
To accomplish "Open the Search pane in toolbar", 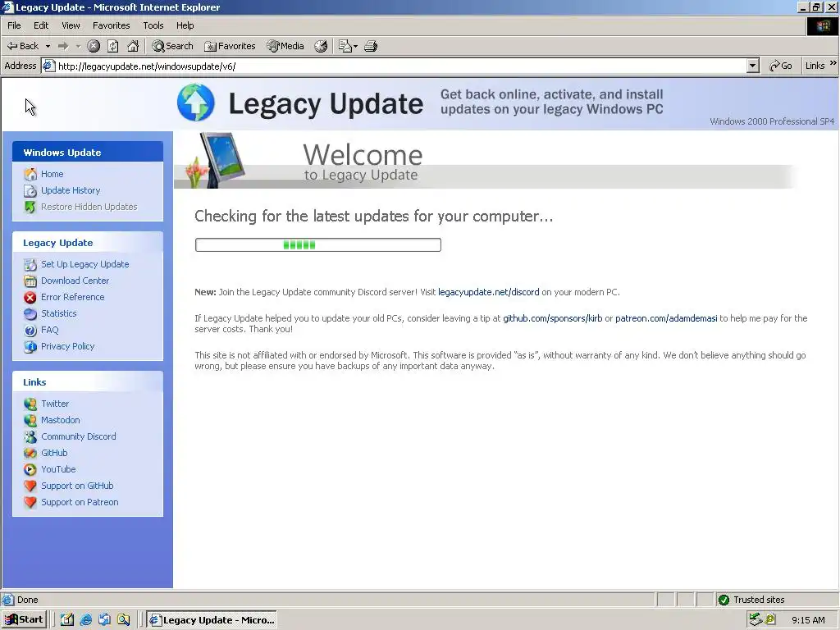I will coord(172,46).
